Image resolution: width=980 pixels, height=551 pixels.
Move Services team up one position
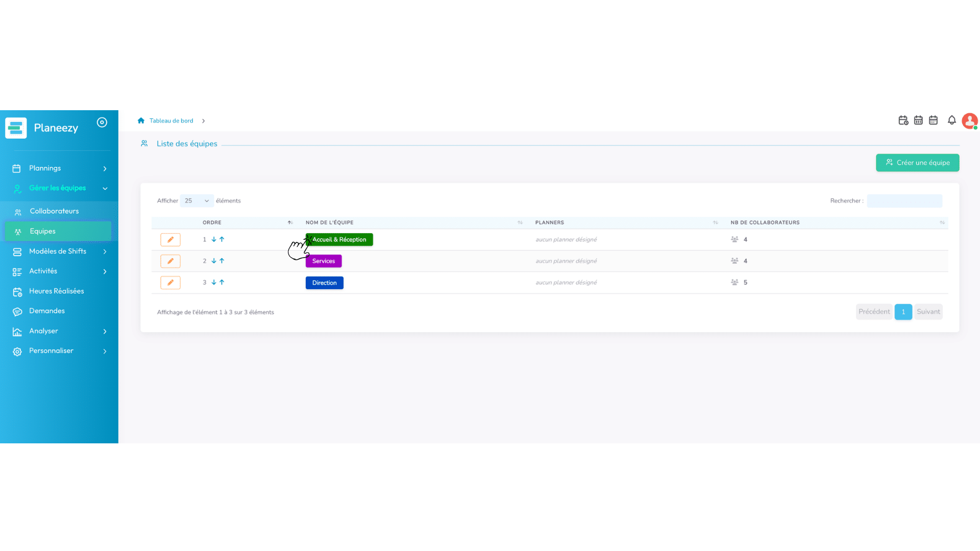point(222,261)
